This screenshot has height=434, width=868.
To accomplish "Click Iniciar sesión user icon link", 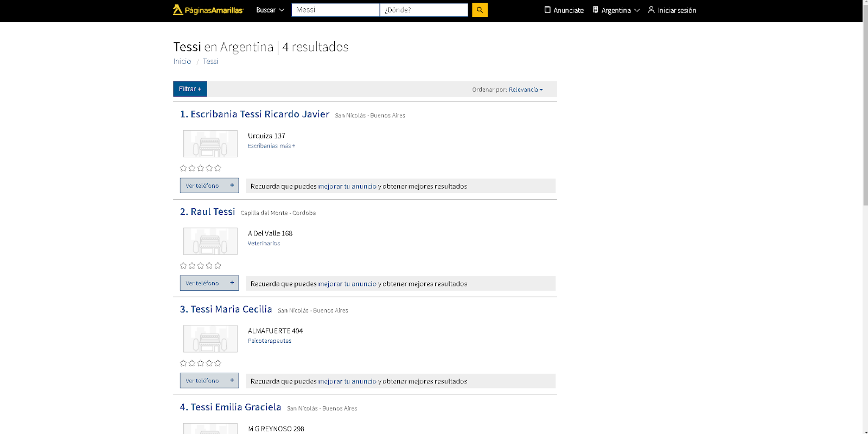I will pos(672,10).
